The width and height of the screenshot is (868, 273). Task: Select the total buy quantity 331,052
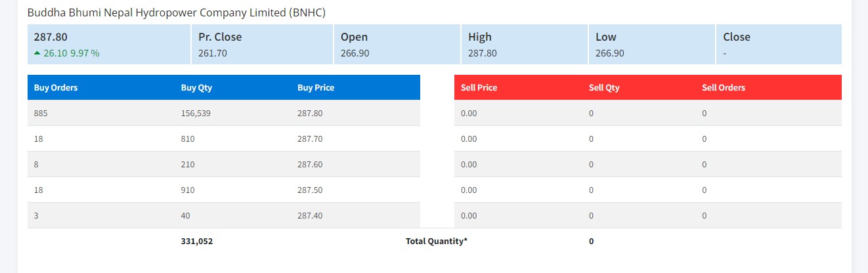click(x=197, y=241)
